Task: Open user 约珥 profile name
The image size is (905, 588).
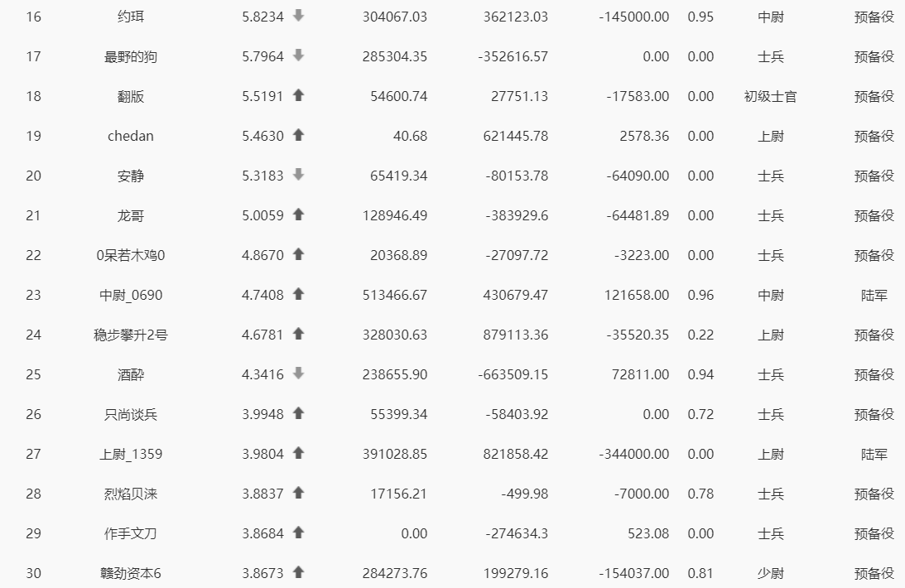Action: tap(131, 17)
